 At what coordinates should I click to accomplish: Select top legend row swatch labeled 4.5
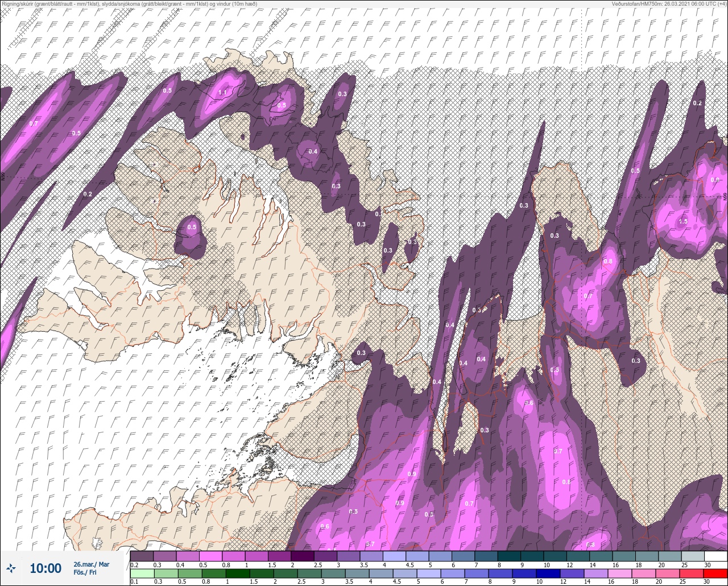tap(417, 556)
